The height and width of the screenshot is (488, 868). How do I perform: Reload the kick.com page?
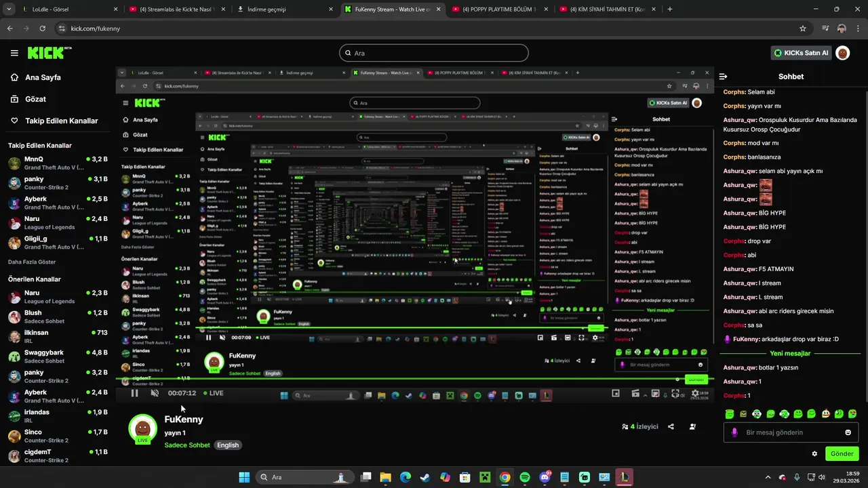tap(43, 28)
